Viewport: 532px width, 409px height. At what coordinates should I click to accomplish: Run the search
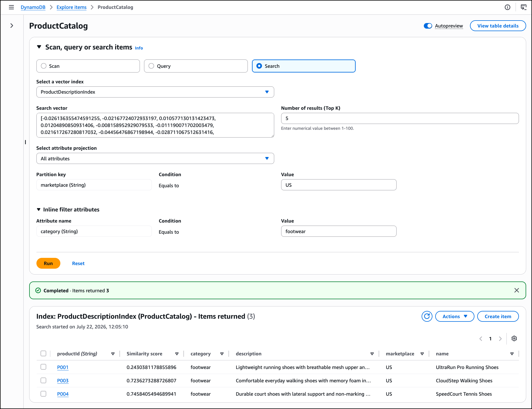pos(48,263)
